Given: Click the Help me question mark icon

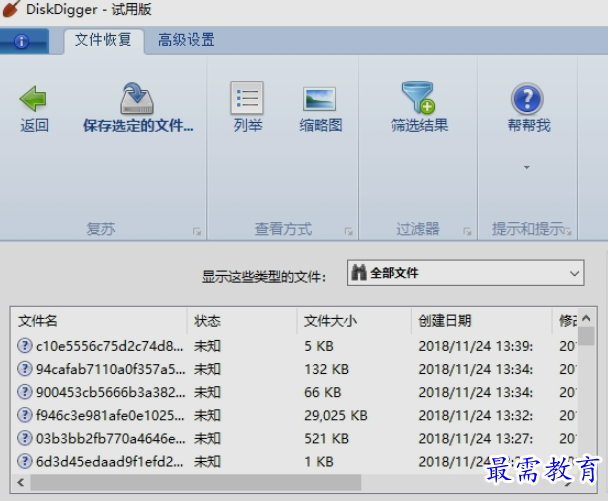Looking at the screenshot, I should (527, 98).
